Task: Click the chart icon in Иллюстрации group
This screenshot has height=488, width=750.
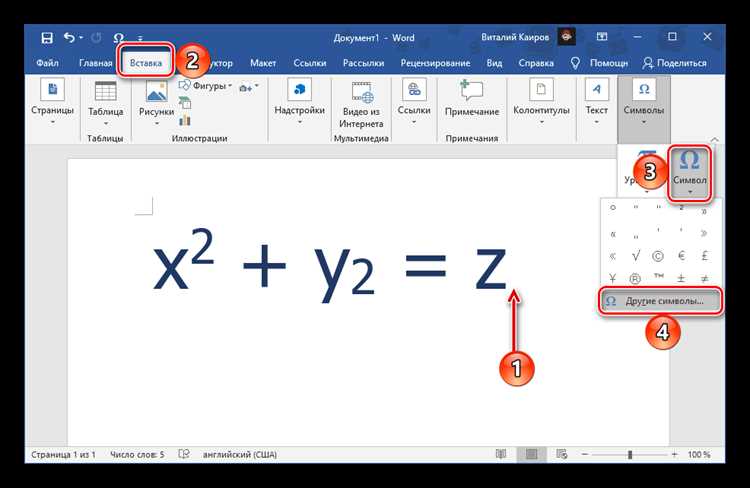Action: tap(185, 119)
